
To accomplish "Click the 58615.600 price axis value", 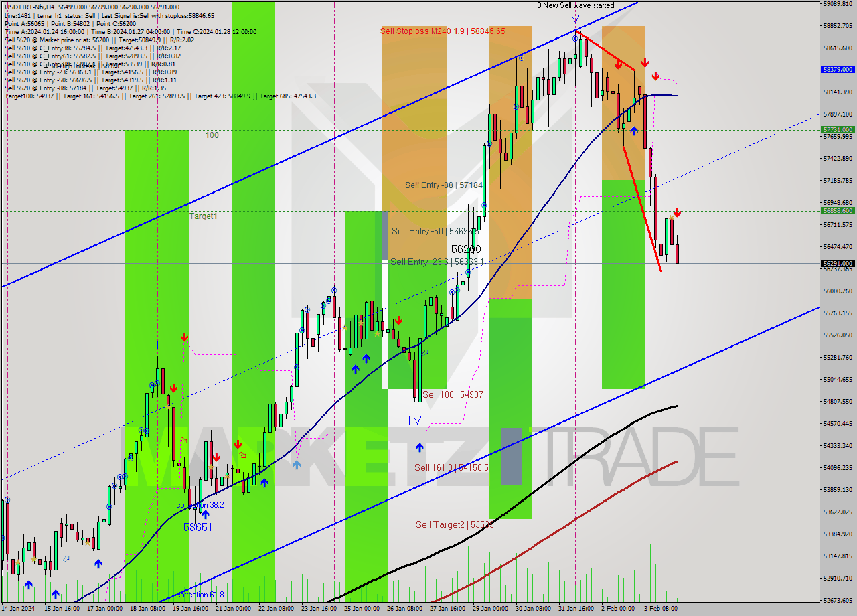I will pos(838,48).
